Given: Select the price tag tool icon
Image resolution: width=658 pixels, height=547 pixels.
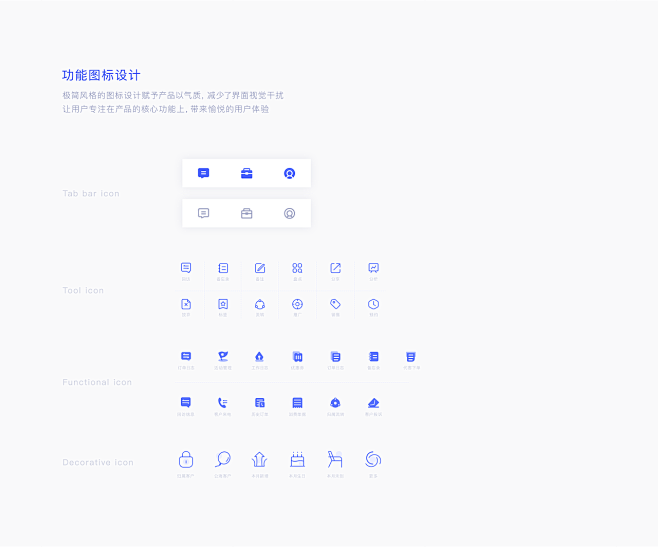Looking at the screenshot, I should point(335,304).
